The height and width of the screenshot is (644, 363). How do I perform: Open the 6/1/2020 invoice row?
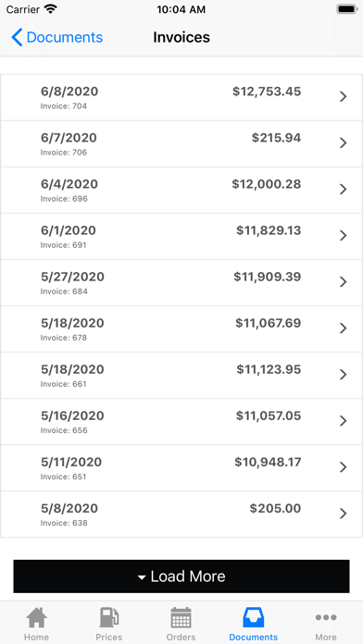click(181, 237)
